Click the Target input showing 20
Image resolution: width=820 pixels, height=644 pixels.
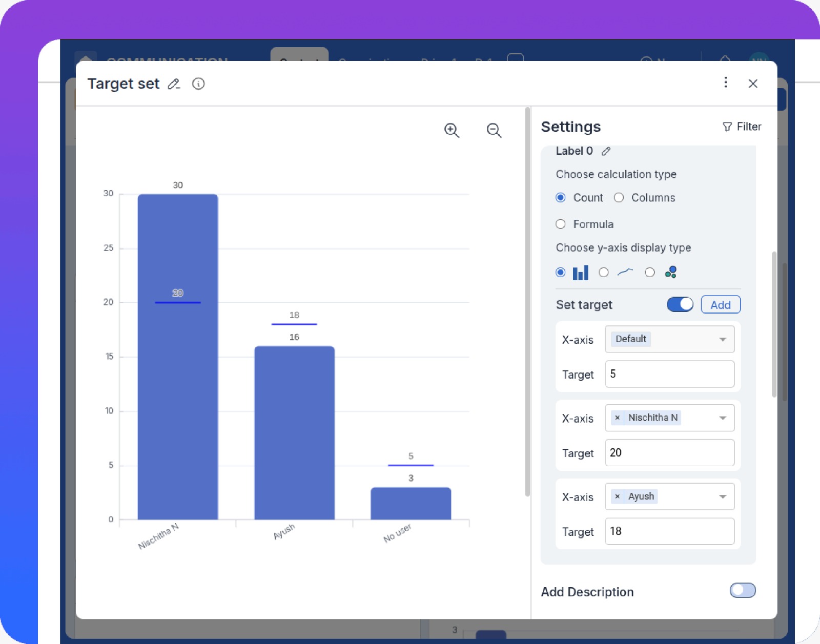pyautogui.click(x=669, y=452)
